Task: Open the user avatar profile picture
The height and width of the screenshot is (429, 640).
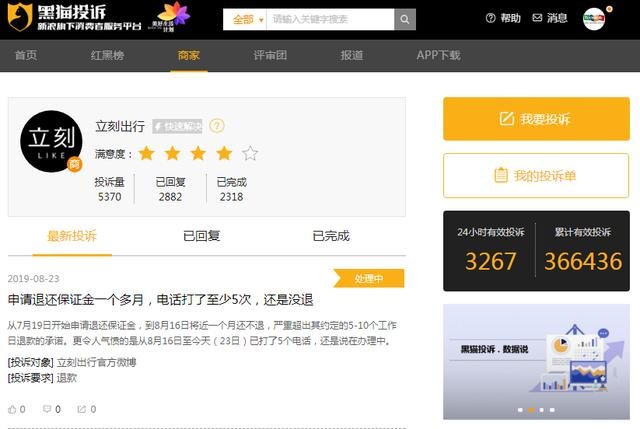Action: coord(594,19)
